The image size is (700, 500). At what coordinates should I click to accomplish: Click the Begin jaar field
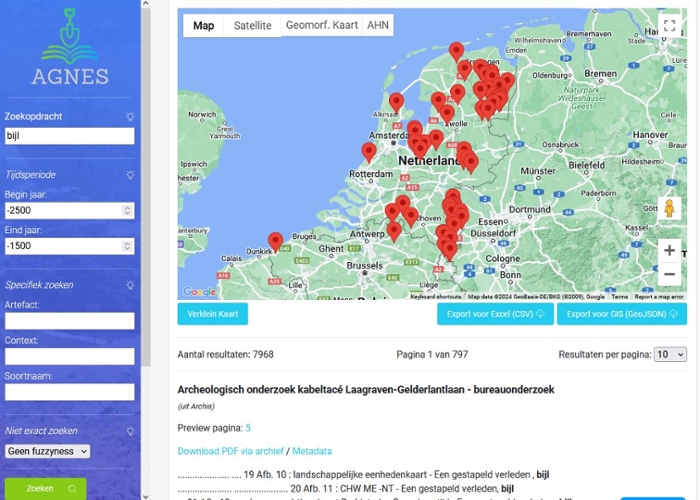pos(70,210)
